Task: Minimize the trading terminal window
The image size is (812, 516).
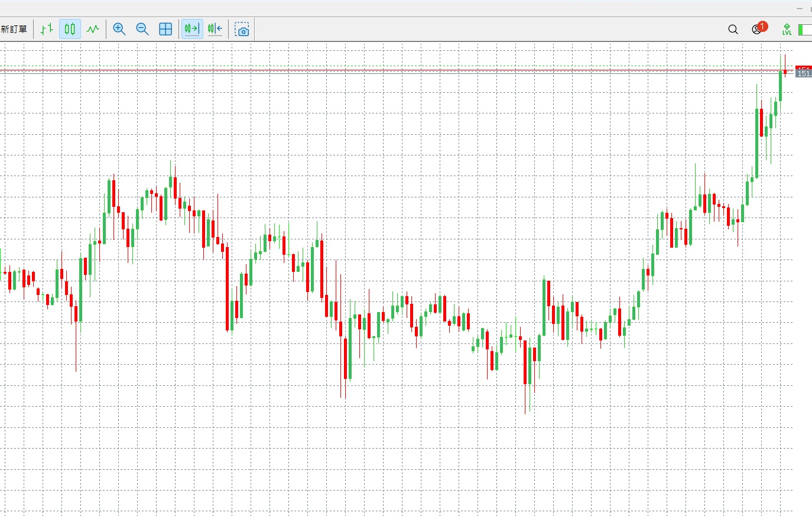Action: (800, 8)
